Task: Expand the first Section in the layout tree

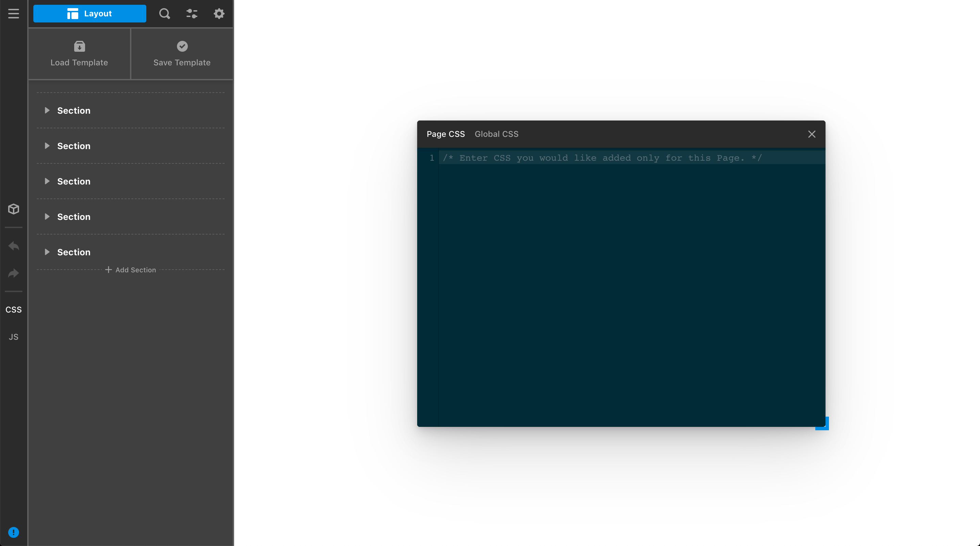Action: point(48,110)
